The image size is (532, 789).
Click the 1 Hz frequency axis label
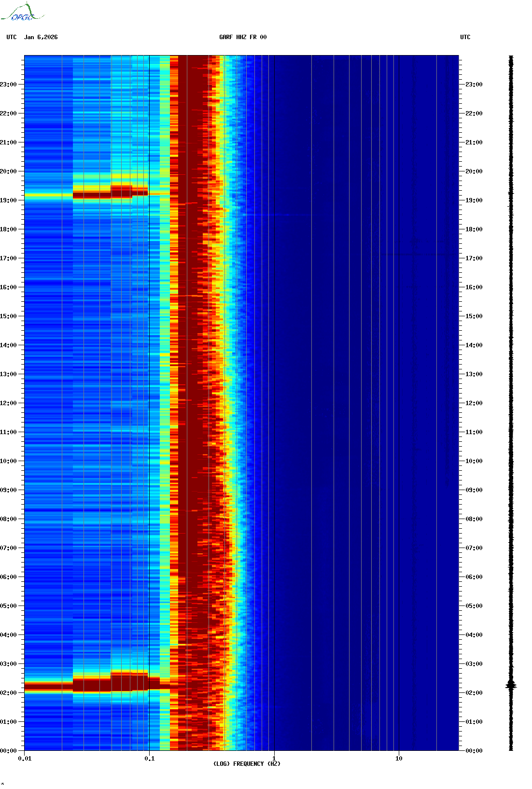(x=274, y=758)
